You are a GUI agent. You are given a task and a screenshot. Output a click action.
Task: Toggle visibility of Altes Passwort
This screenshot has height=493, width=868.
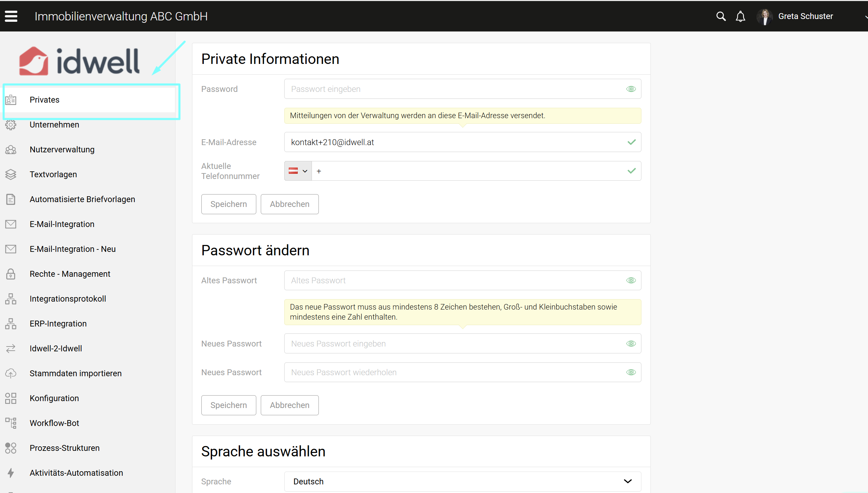click(x=631, y=281)
